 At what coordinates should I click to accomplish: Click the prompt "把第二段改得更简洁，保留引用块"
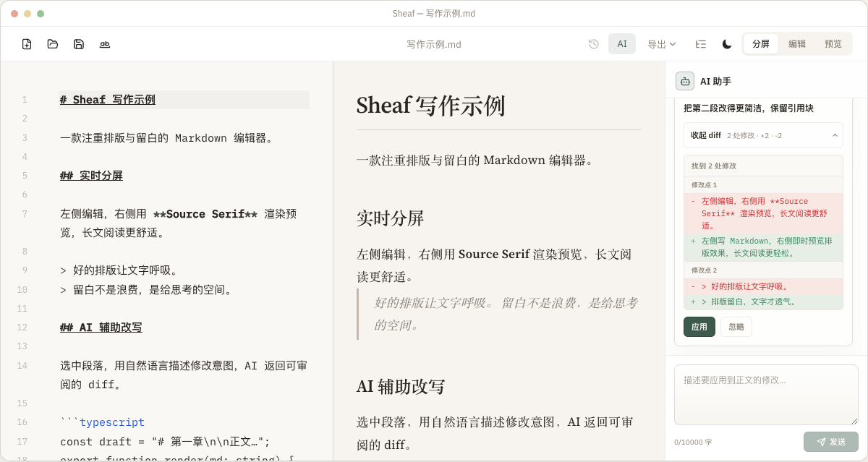coord(749,108)
